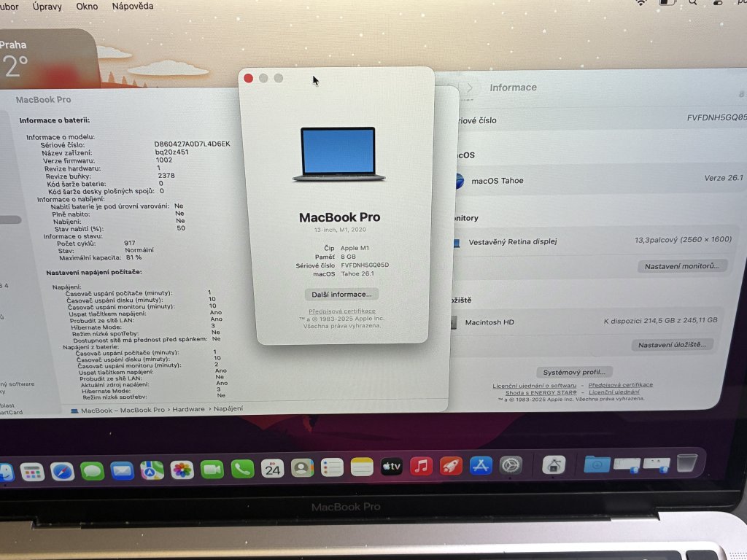The width and height of the screenshot is (747, 560).
Task: Open Music app in Dock
Action: click(421, 466)
